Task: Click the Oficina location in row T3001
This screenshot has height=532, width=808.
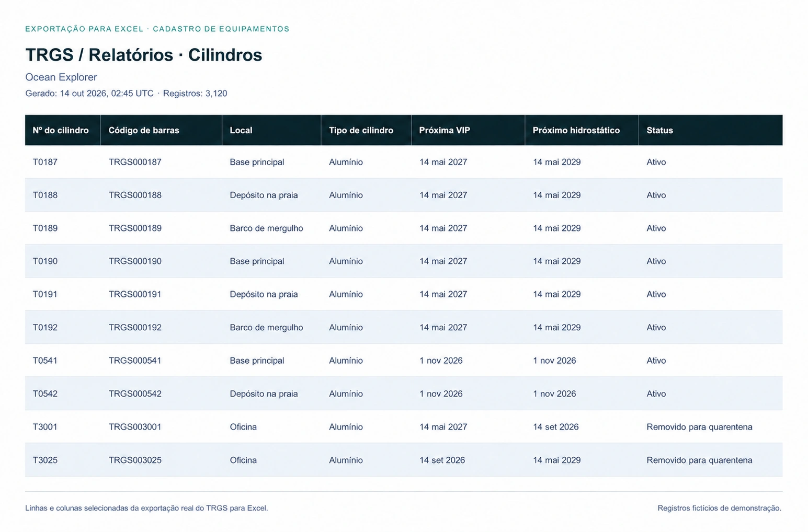Action: 243,427
